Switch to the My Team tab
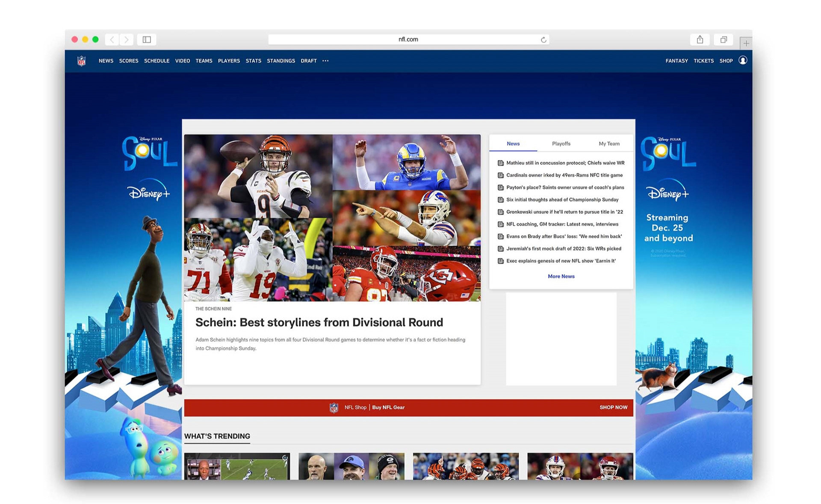Viewport: 821px width, 504px height. (609, 144)
